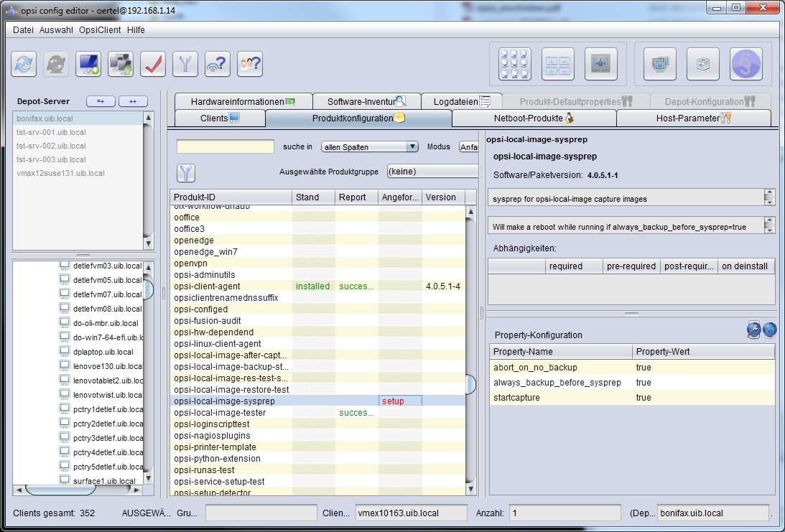This screenshot has height=532, width=785.
Task: Click the client tree horizontal scrollbar thumb
Action: (x=60, y=490)
